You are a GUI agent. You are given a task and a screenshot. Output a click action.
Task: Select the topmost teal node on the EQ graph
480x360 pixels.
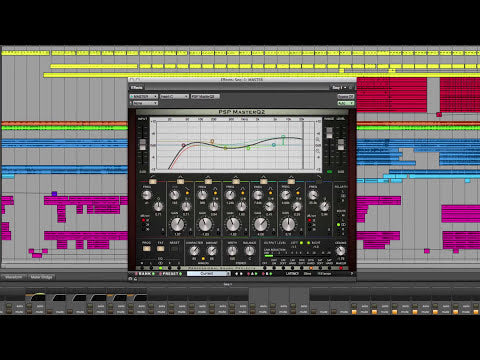(283, 137)
